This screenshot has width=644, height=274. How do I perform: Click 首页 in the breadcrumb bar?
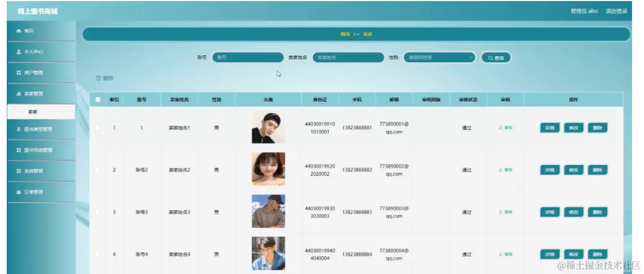[345, 34]
